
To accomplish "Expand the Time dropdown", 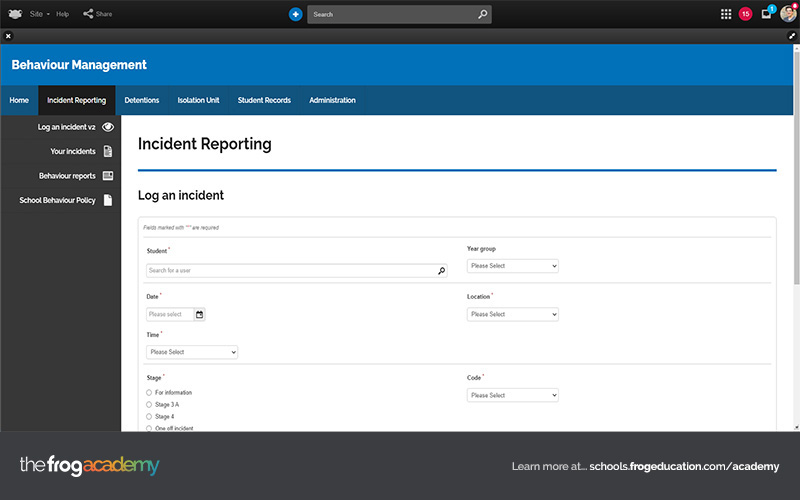I will [192, 352].
